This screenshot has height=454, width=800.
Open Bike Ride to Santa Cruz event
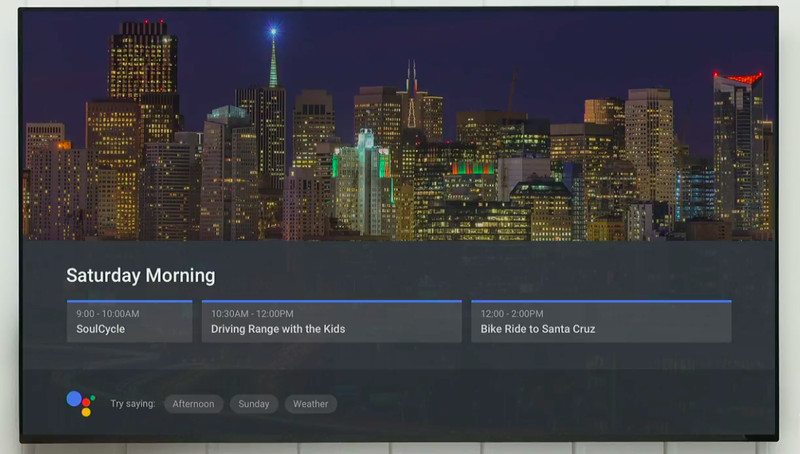(x=601, y=321)
